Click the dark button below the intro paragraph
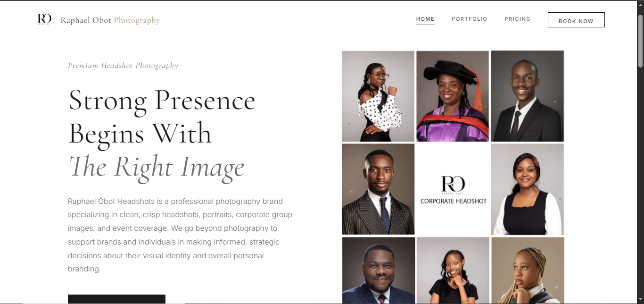The image size is (644, 304). [116, 299]
